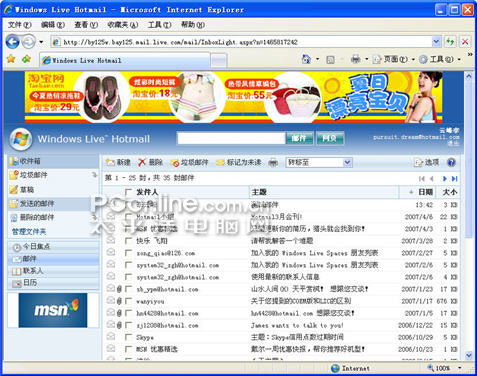Tick checkbox for song_qiao@126.com message
The height and width of the screenshot is (376, 477).
click(128, 253)
